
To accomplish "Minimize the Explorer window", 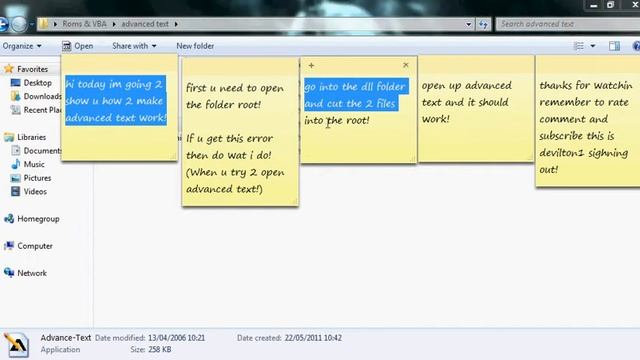I will 594,5.
